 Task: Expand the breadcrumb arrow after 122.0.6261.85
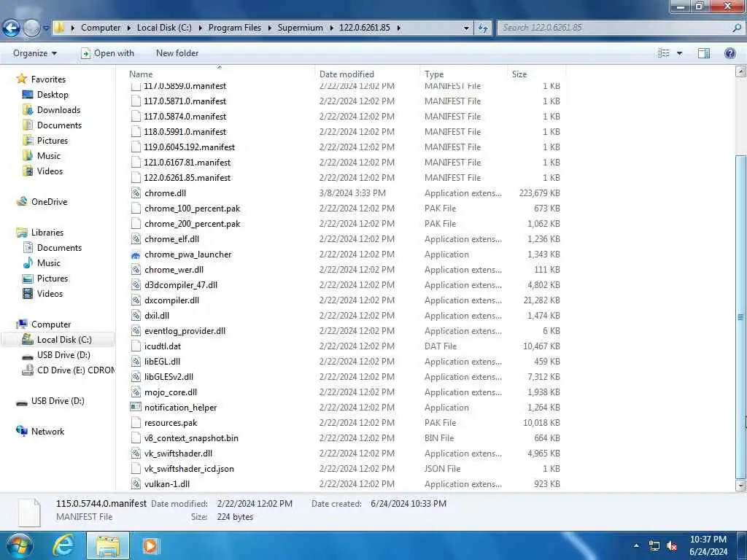[399, 28]
